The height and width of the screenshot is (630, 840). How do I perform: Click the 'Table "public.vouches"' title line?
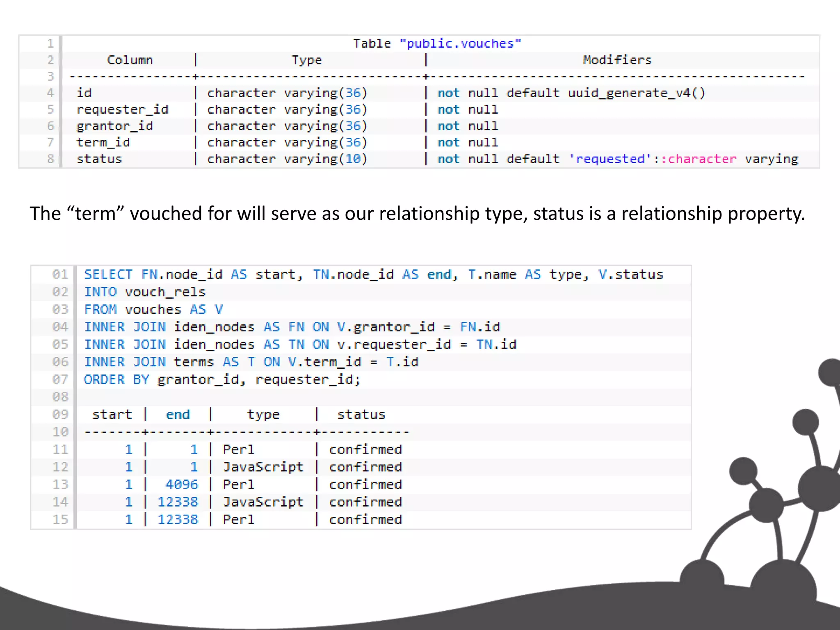[x=437, y=43]
